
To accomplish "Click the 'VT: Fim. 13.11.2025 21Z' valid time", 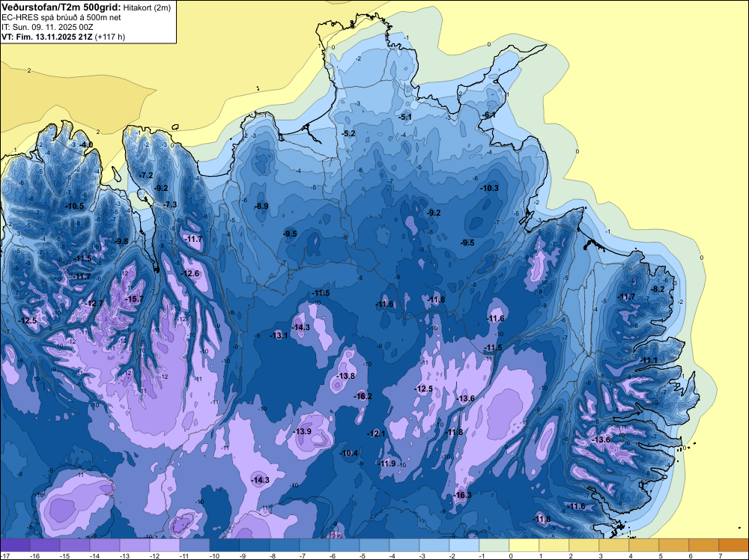I will (x=47, y=37).
